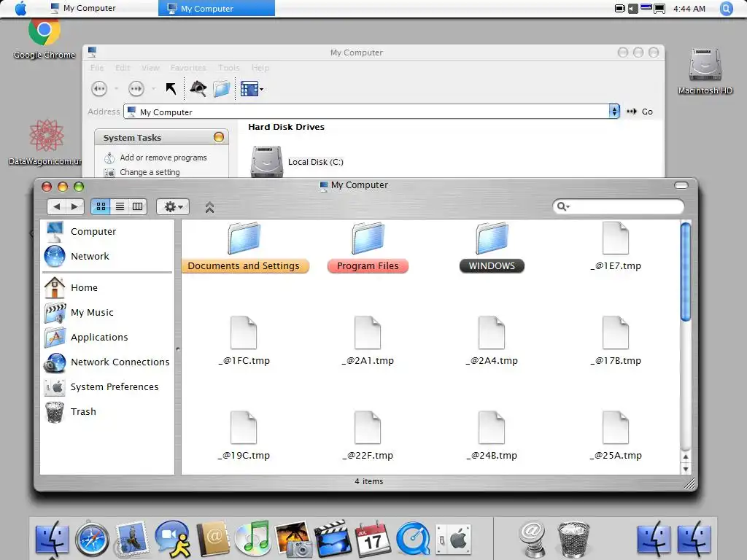Click the scroll down arrow
Screen dimensions: 747x560
click(686, 469)
